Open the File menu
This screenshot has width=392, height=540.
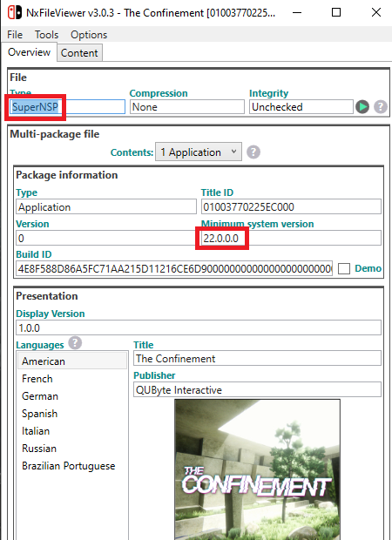[x=15, y=35]
